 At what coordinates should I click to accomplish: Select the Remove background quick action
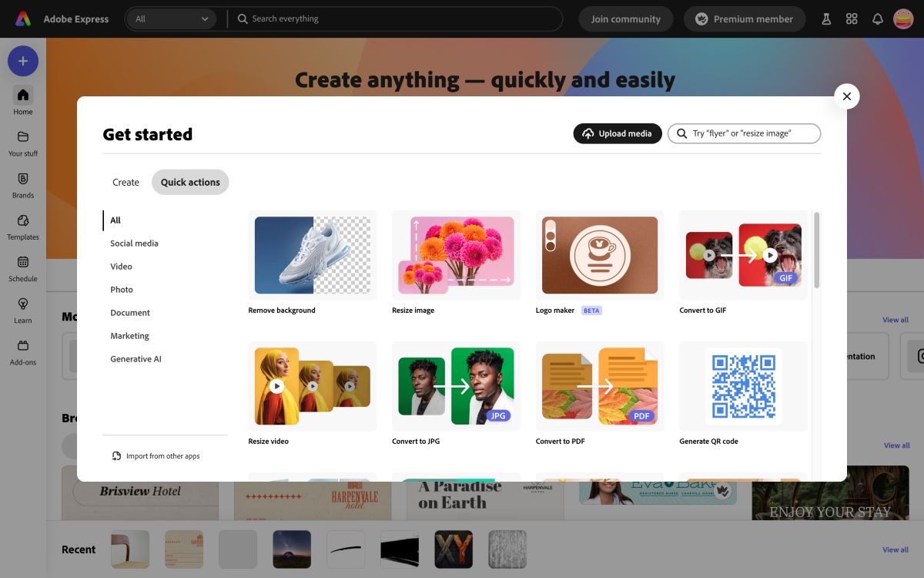(x=312, y=255)
